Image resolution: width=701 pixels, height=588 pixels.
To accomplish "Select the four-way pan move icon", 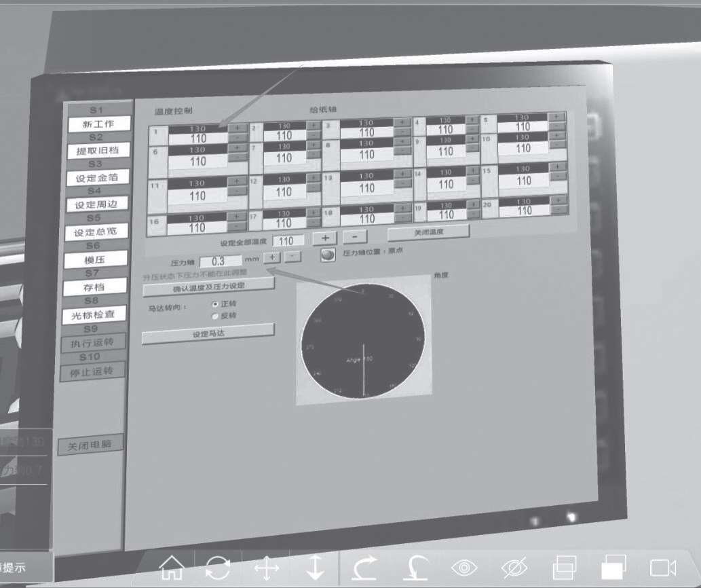I will coord(267,568).
